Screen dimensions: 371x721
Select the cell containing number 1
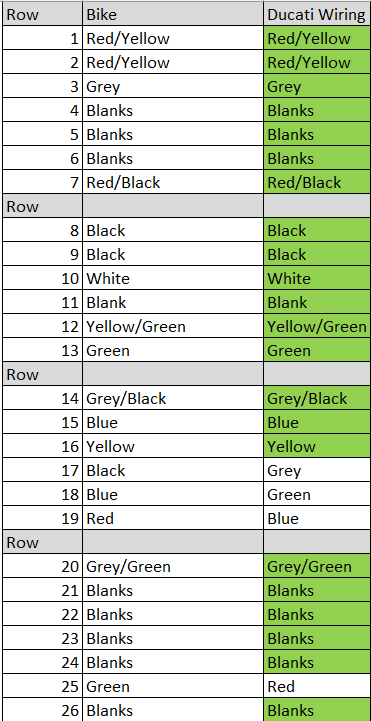click(43, 38)
